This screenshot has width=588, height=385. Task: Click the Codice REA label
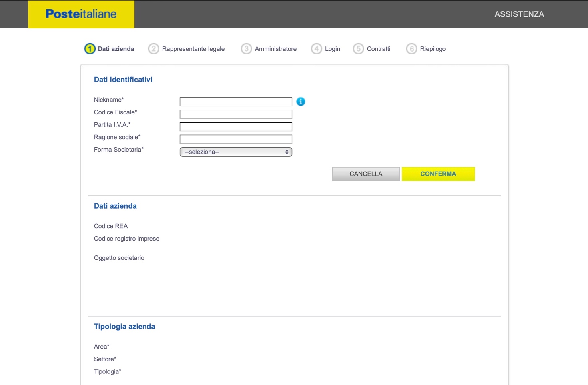[x=111, y=226]
